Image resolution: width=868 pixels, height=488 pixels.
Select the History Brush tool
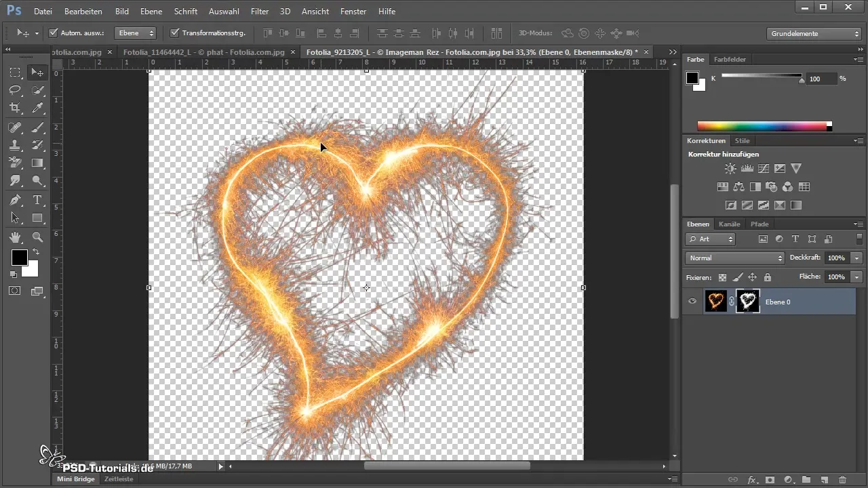pyautogui.click(x=37, y=145)
